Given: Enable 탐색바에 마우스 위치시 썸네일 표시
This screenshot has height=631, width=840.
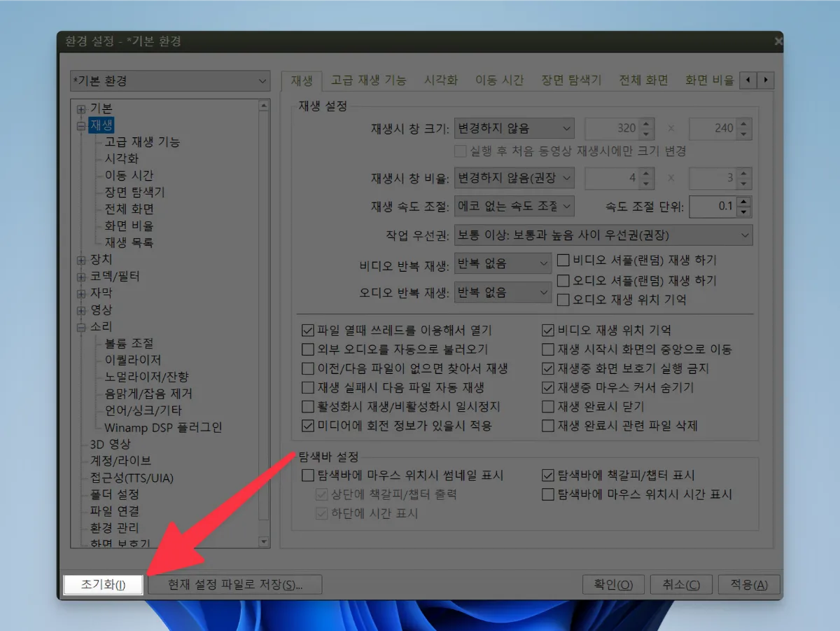Looking at the screenshot, I should coord(307,475).
